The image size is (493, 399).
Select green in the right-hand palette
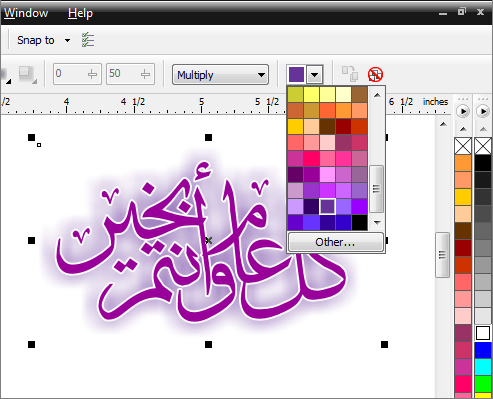[x=483, y=384]
